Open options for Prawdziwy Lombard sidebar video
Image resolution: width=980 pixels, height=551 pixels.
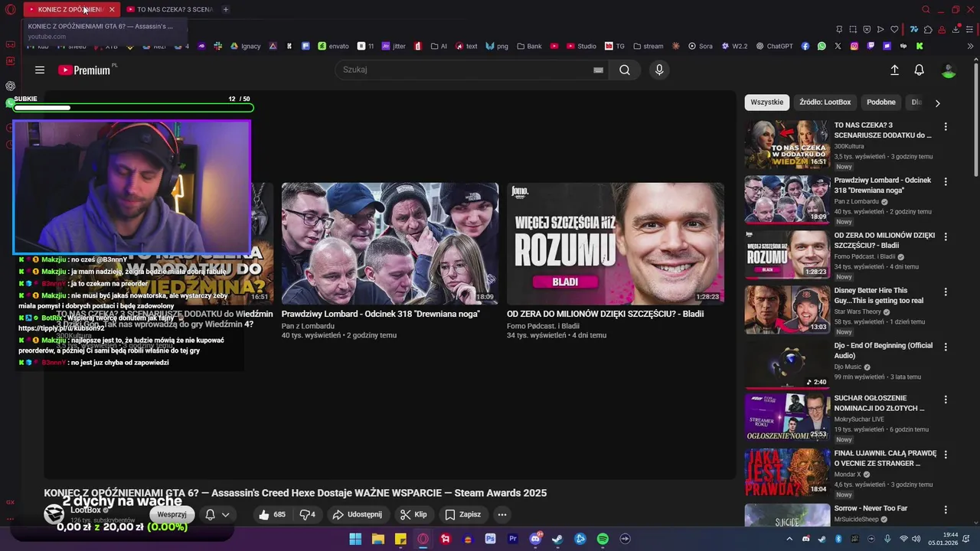pos(946,181)
